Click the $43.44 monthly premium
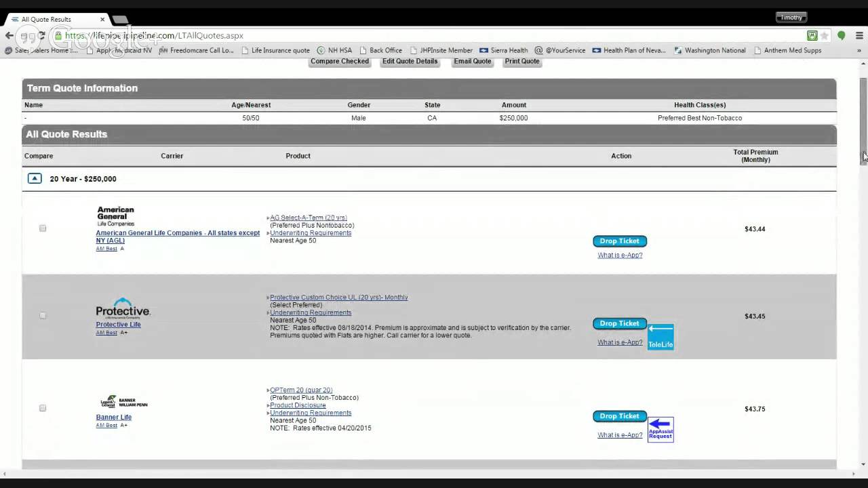The height and width of the screenshot is (488, 868). (755, 229)
